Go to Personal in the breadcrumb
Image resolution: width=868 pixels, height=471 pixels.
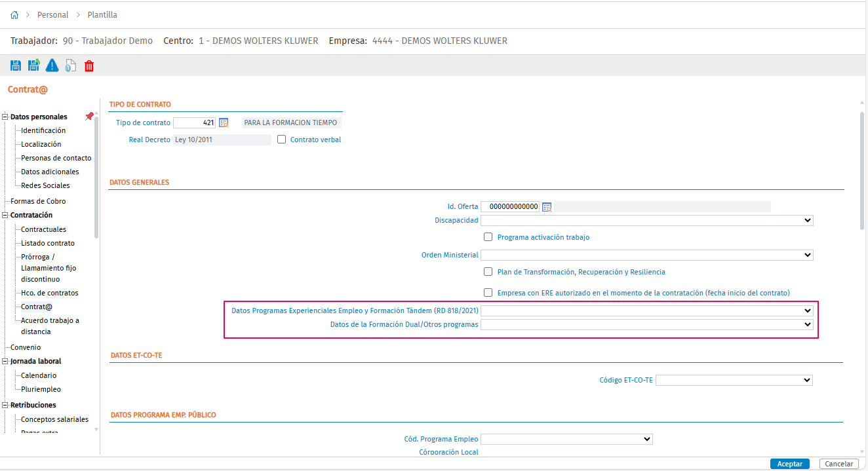(53, 15)
